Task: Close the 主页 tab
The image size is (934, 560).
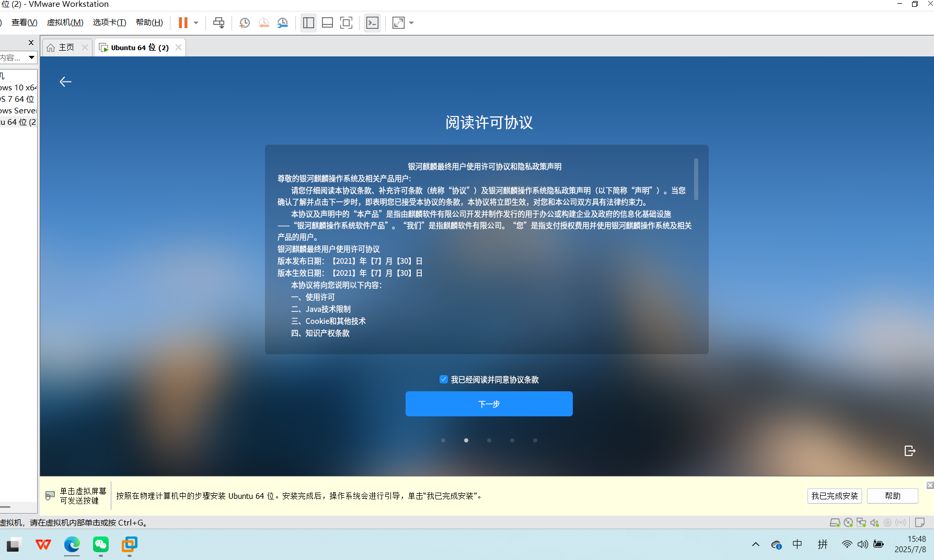Action: pos(85,48)
